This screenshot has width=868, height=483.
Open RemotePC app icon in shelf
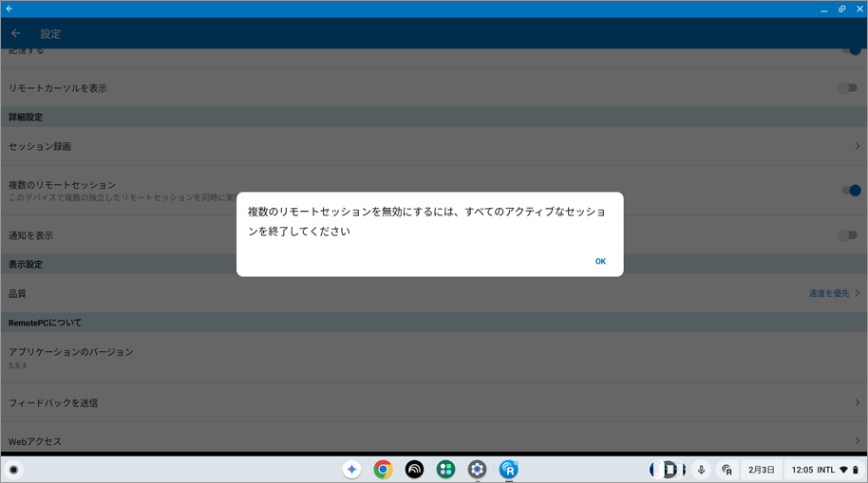point(509,470)
